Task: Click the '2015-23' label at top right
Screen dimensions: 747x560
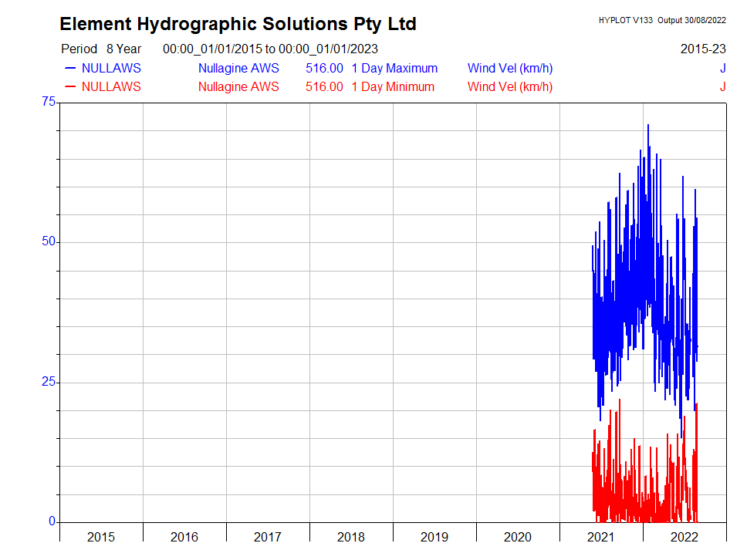Action: click(703, 49)
